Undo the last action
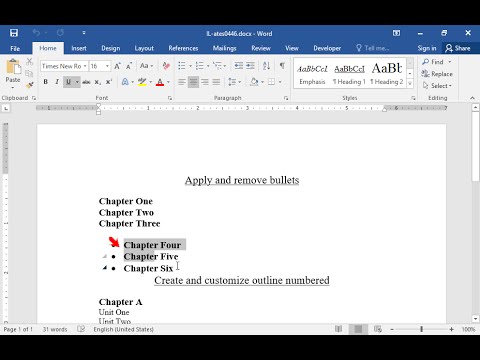 coord(36,33)
